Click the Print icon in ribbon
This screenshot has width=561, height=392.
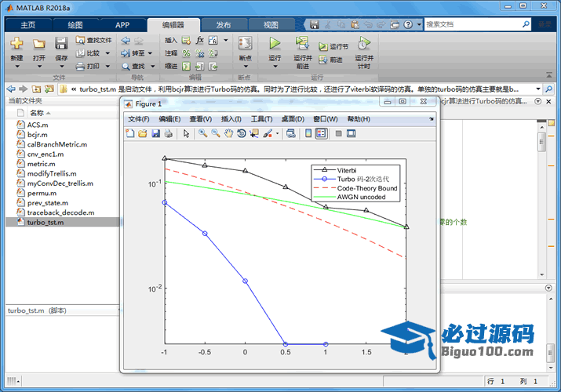(x=81, y=66)
